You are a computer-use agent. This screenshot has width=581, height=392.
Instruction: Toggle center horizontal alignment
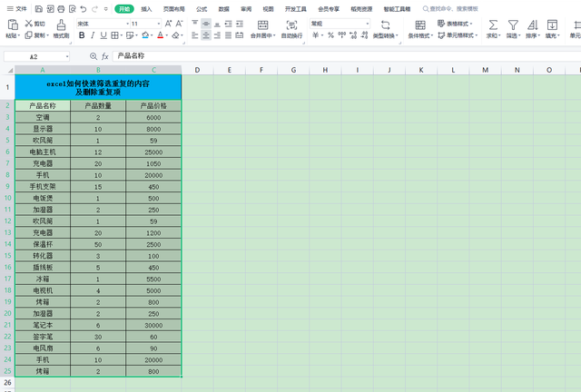(206, 35)
